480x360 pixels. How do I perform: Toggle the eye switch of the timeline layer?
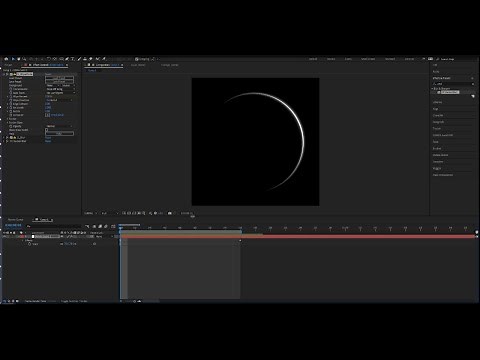click(4, 236)
